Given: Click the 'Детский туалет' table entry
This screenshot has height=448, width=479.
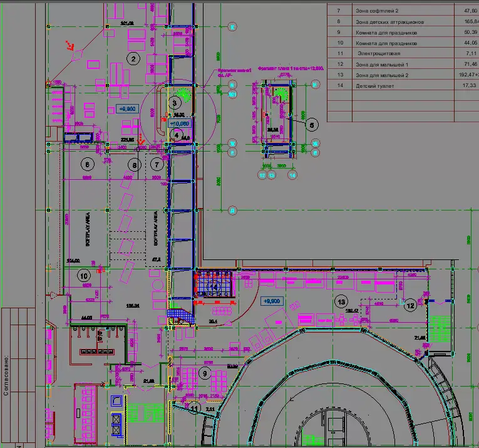Looking at the screenshot, I should tap(375, 86).
